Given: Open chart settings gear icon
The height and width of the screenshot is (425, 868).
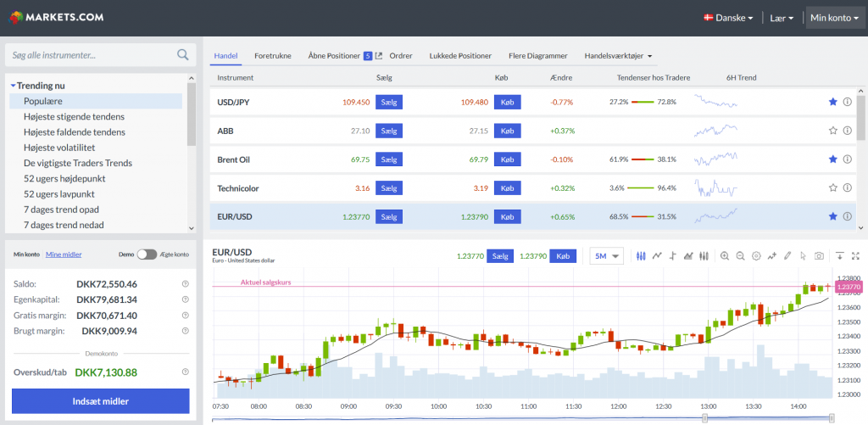Looking at the screenshot, I should coord(756,256).
